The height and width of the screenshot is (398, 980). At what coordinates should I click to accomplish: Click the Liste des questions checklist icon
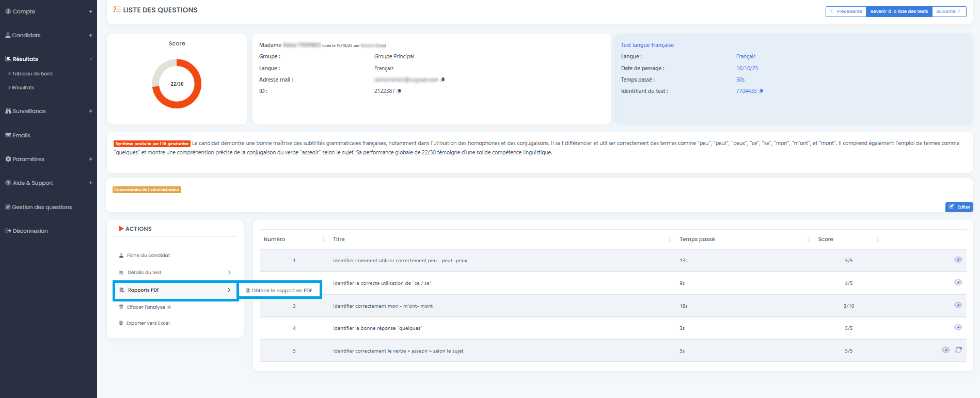pyautogui.click(x=117, y=9)
